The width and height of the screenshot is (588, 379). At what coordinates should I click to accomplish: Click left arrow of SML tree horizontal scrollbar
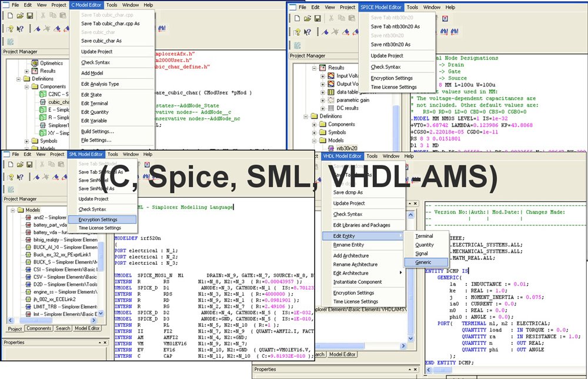[10, 321]
